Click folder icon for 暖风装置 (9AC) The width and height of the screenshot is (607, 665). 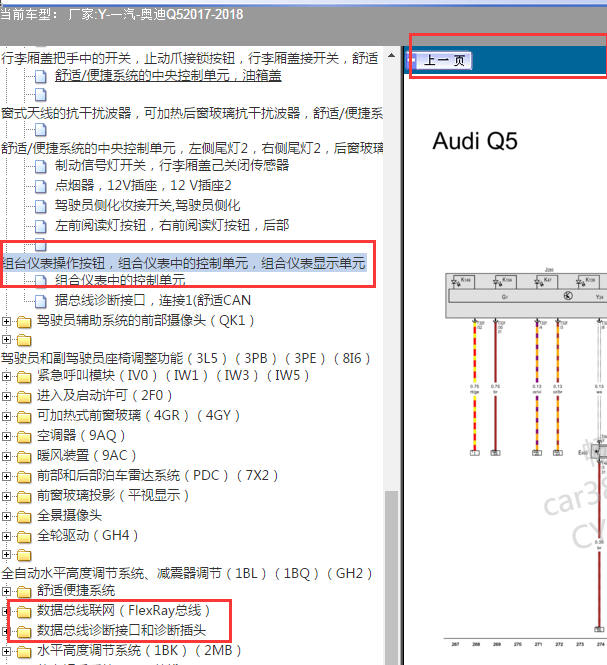pos(24,457)
